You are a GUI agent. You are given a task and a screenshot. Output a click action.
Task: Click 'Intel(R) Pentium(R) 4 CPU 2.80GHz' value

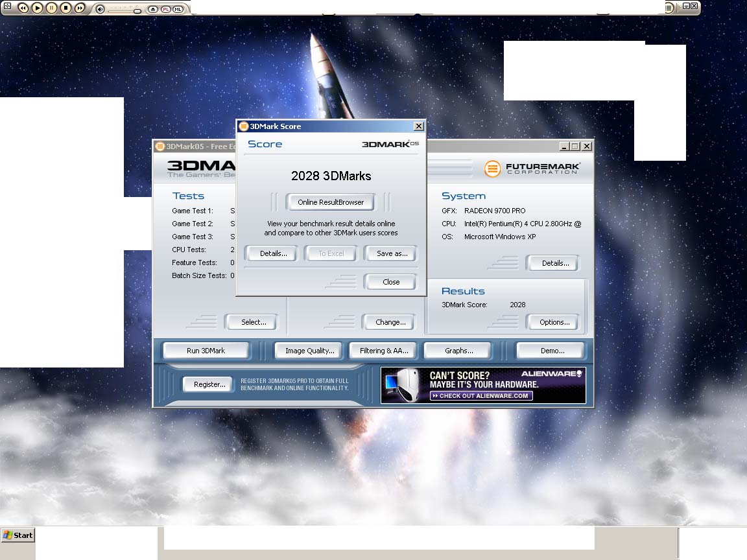pyautogui.click(x=518, y=224)
